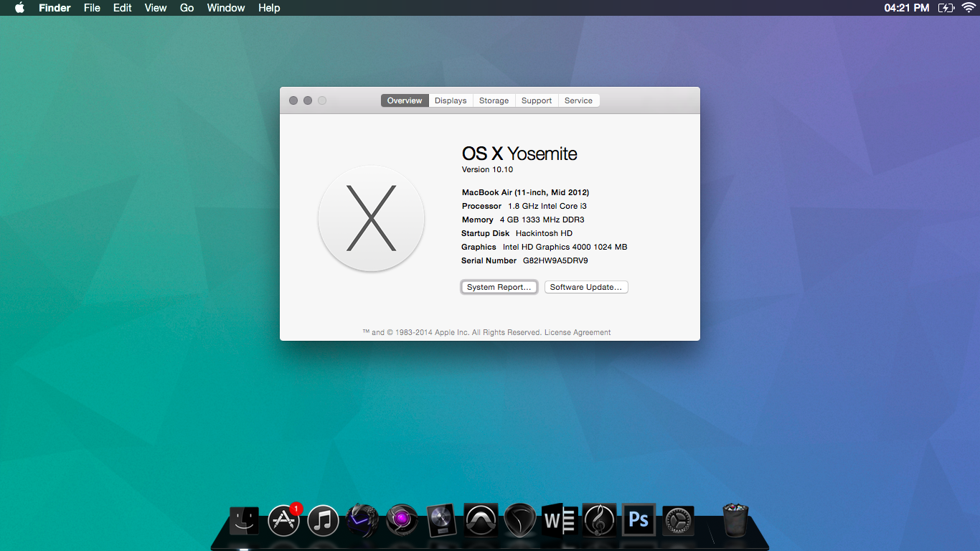Click the Hackintosh HD startup disk value
The image size is (980, 551).
[x=544, y=233]
